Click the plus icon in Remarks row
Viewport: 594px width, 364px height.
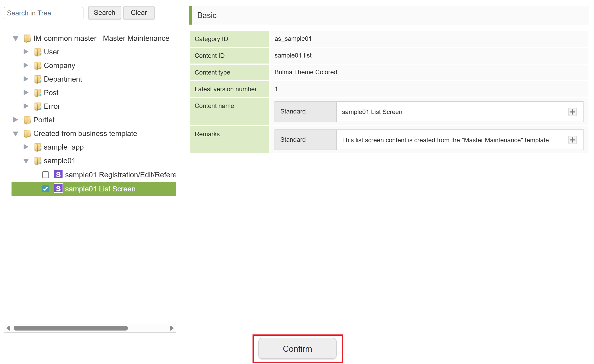(x=572, y=140)
